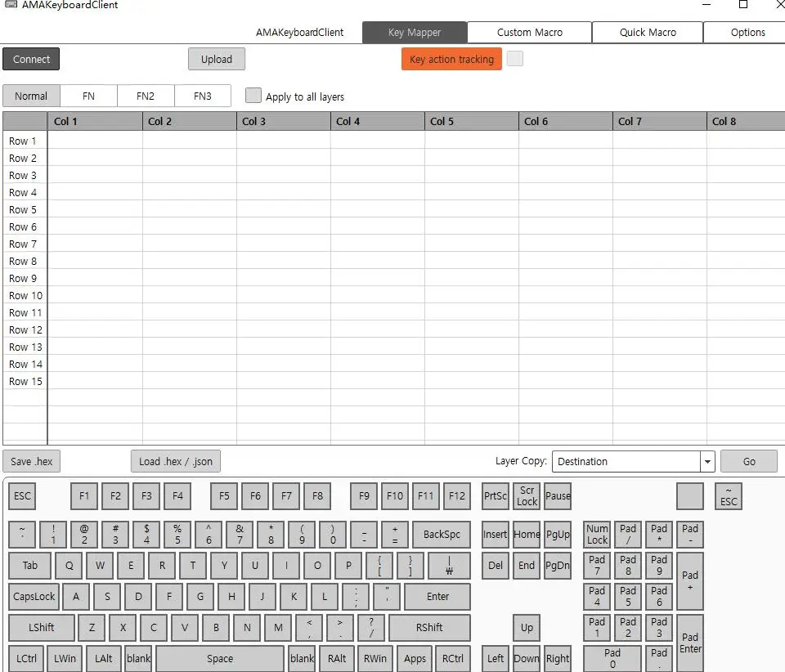Select the RShift key
The image size is (785, 672).
[429, 628]
